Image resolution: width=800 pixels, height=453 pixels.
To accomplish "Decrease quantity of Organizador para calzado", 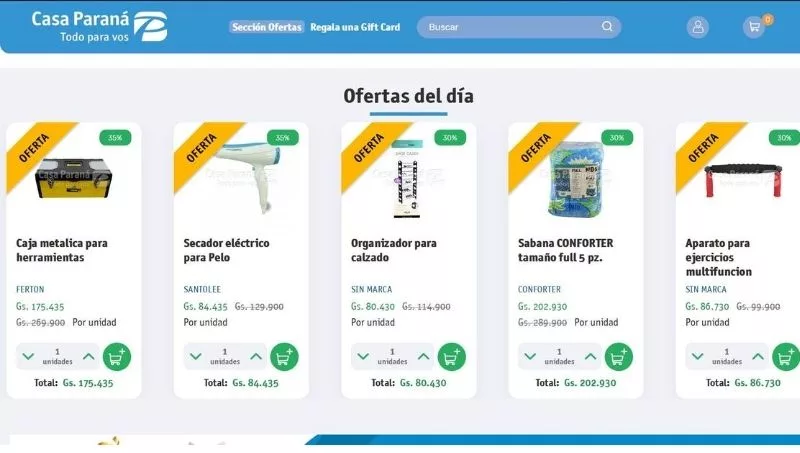I will [363, 357].
